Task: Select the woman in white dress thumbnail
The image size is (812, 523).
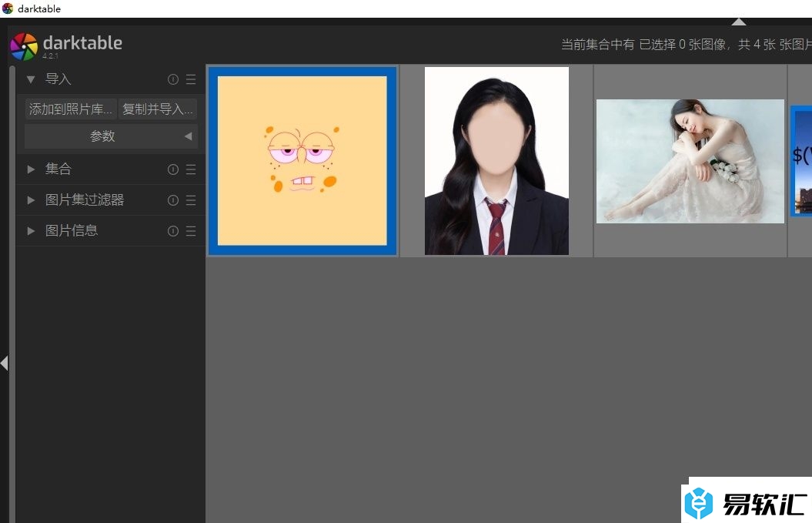Action: coord(690,161)
